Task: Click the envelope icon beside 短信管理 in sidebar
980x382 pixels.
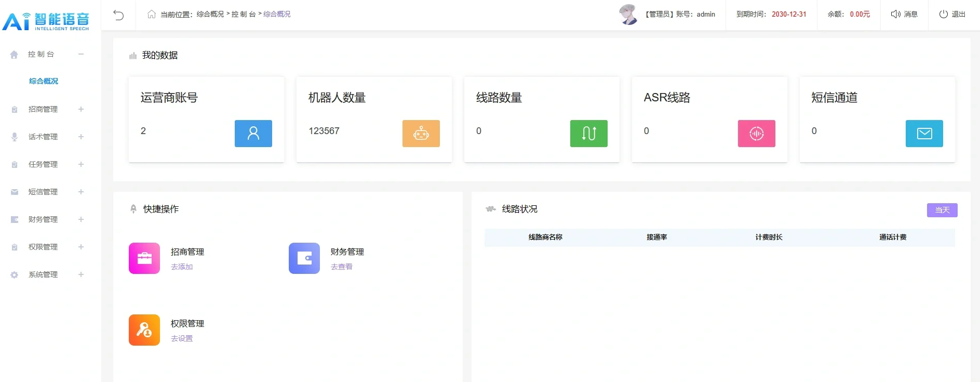Action: tap(15, 192)
